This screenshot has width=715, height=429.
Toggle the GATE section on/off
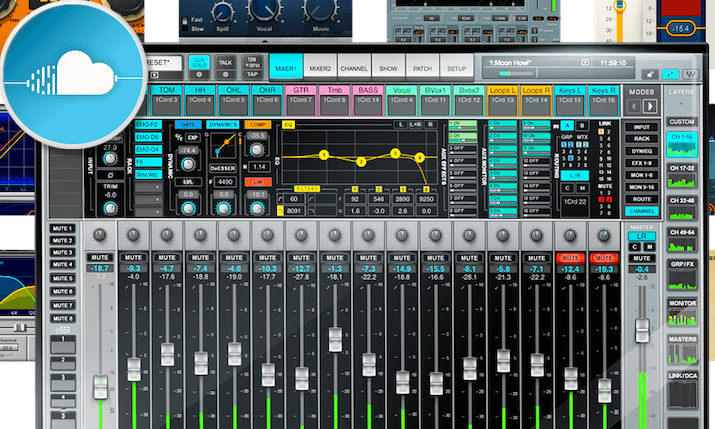pyautogui.click(x=188, y=124)
